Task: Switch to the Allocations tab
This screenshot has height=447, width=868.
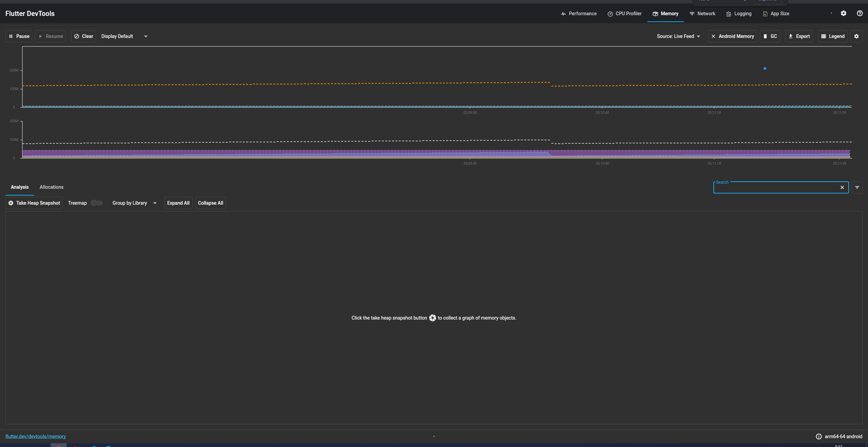Action: 51,187
